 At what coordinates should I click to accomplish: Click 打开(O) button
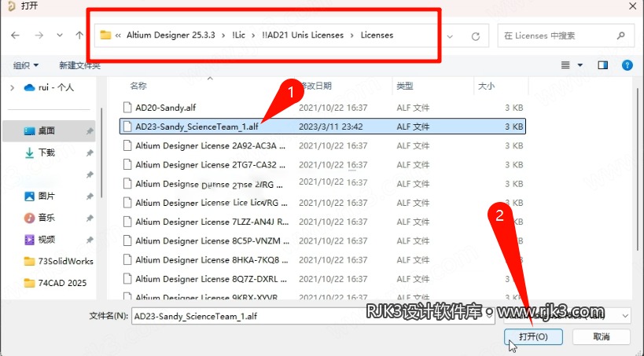click(x=533, y=336)
